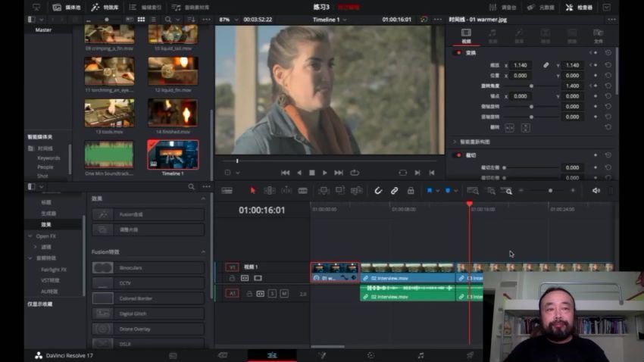Open the flag color dropdown arrow
644x362 pixels.
(x=437, y=190)
